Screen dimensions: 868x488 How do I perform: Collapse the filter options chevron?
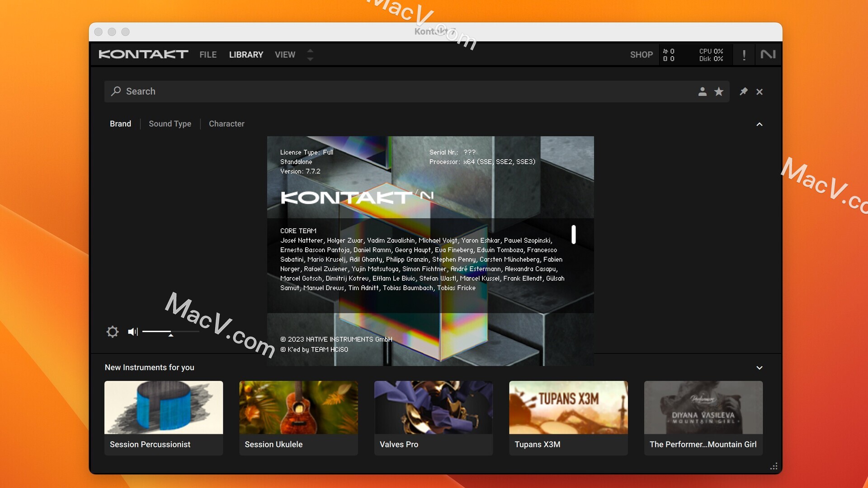[x=759, y=124]
